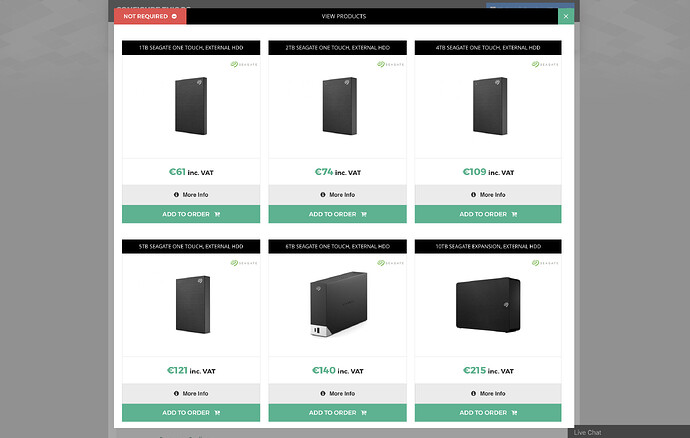Add 10TB Seagate Expansion to order
This screenshot has width=690, height=438.
pos(488,412)
